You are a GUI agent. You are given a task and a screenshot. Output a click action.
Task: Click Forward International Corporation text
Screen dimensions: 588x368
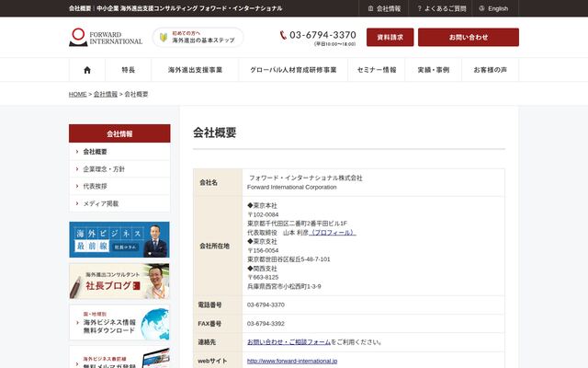click(292, 187)
